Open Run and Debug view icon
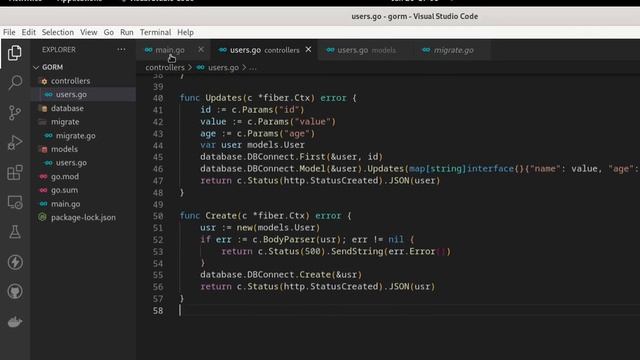Screen dimensions: 640x360 [x=15, y=143]
